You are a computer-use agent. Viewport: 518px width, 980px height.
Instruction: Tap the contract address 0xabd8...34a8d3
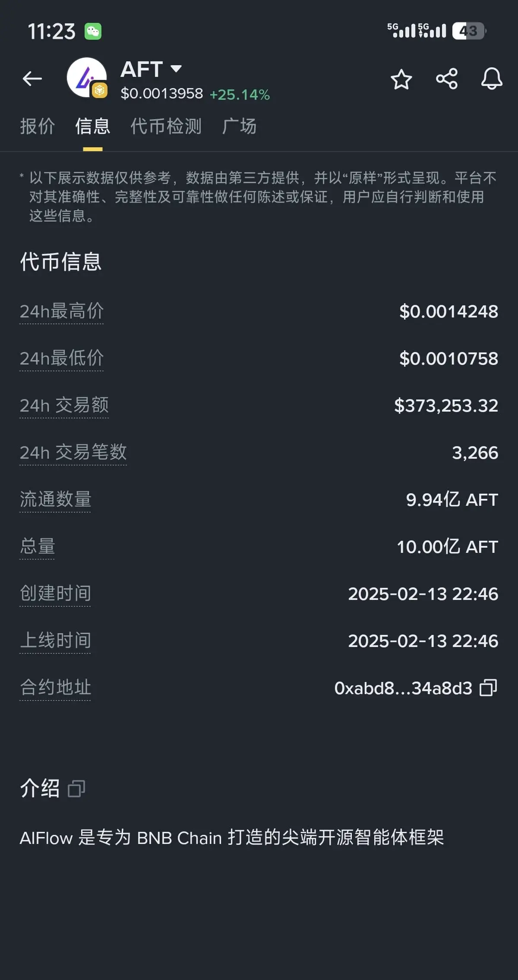coord(403,688)
